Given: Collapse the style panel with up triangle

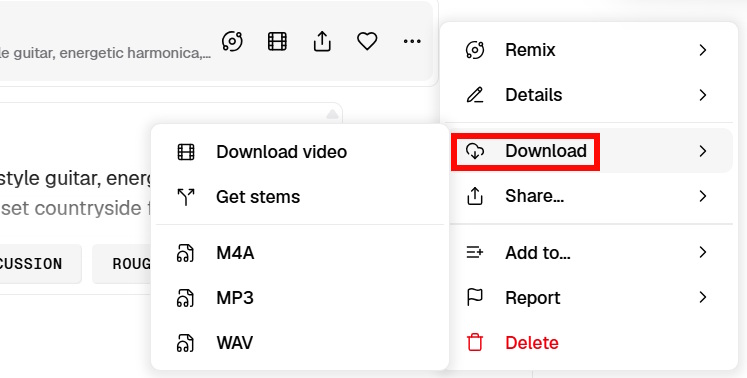Looking at the screenshot, I should tap(332, 114).
